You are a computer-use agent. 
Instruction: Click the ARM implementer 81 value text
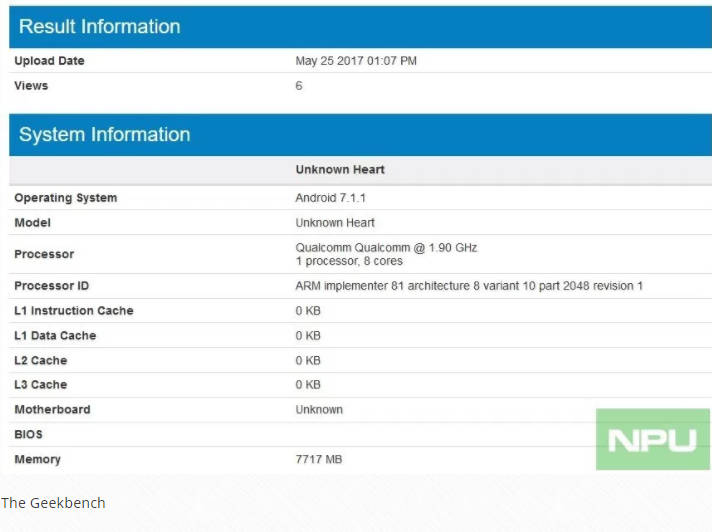click(x=469, y=286)
